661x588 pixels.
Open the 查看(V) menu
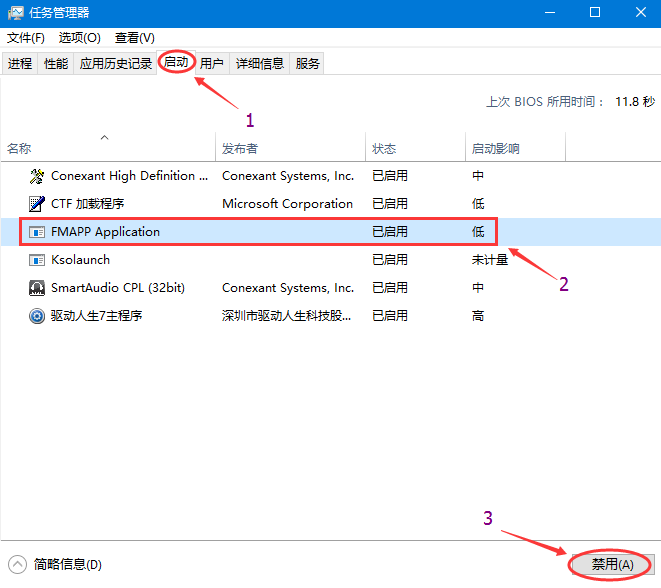[135, 38]
